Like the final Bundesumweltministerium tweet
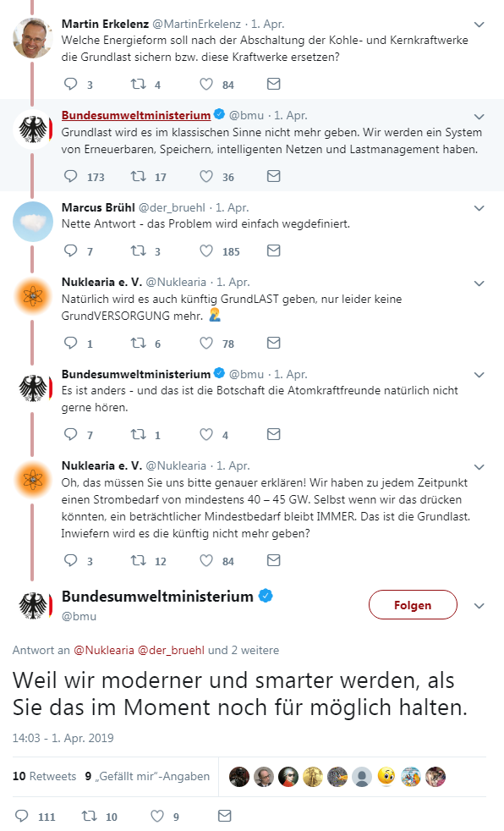The width and height of the screenshot is (504, 831). (x=157, y=817)
